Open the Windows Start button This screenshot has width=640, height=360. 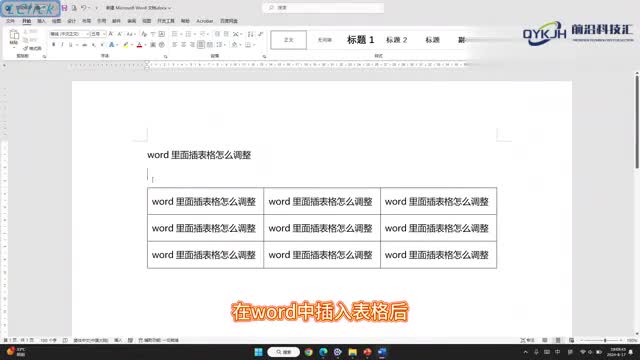pos(258,352)
